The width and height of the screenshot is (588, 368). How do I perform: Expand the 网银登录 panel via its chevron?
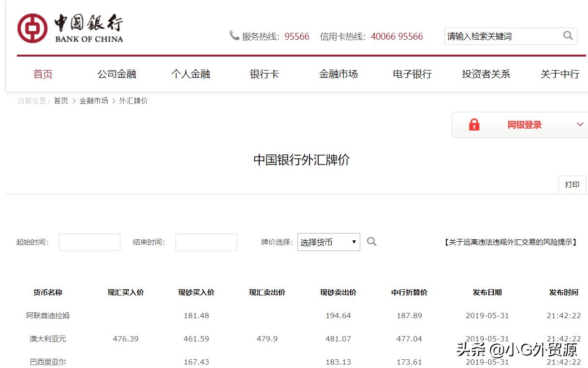pyautogui.click(x=580, y=124)
